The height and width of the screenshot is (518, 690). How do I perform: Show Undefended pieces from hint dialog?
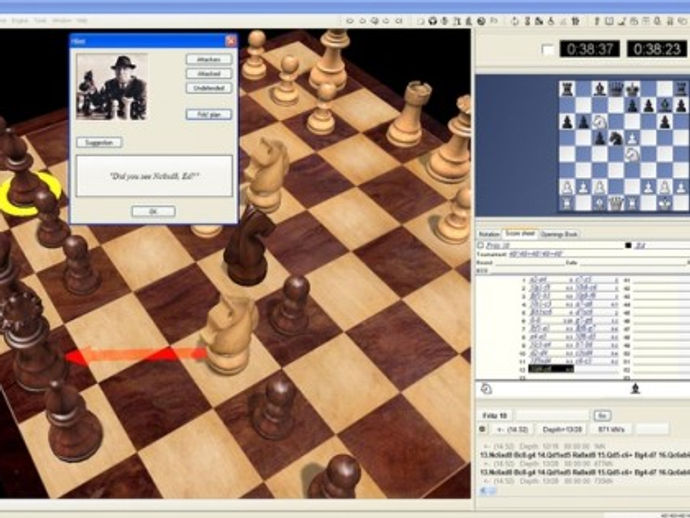pos(209,88)
